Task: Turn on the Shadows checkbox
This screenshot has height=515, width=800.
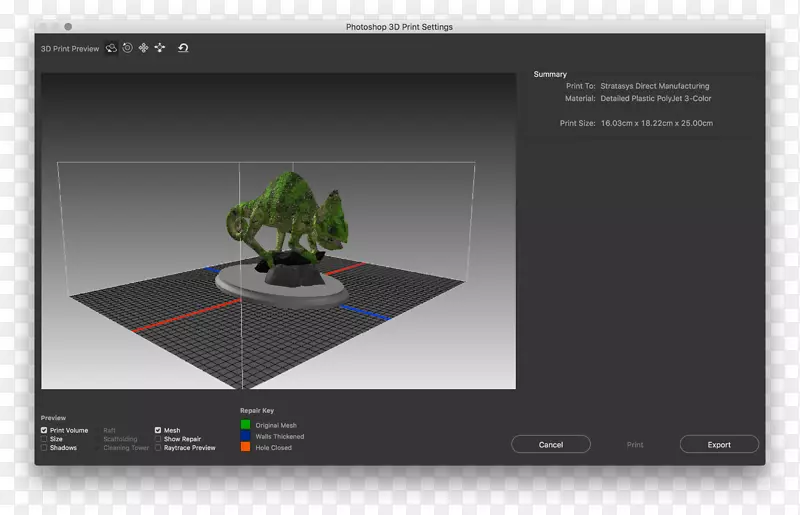Action: pyautogui.click(x=44, y=448)
